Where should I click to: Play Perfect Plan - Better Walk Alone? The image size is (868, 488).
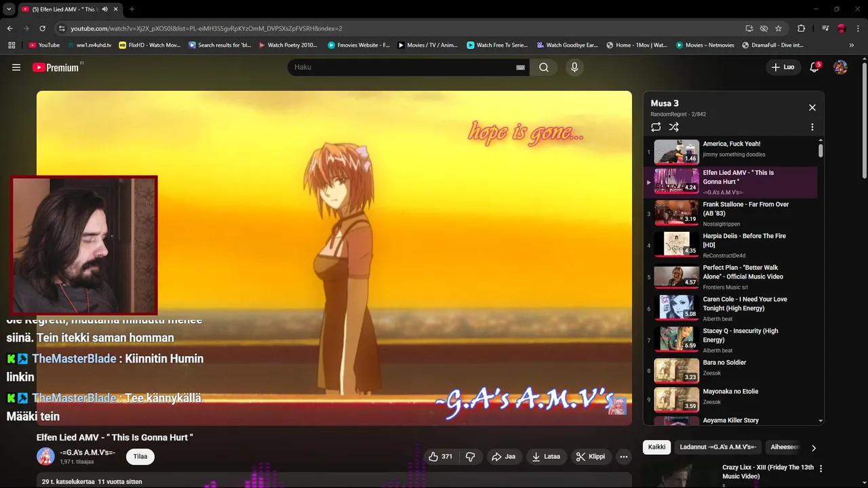[730, 277]
